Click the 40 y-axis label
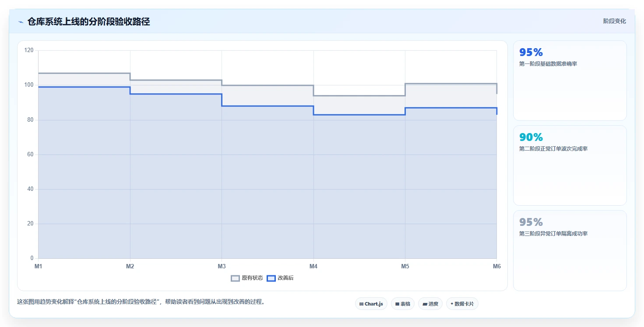This screenshot has height=327, width=644. tap(30, 189)
